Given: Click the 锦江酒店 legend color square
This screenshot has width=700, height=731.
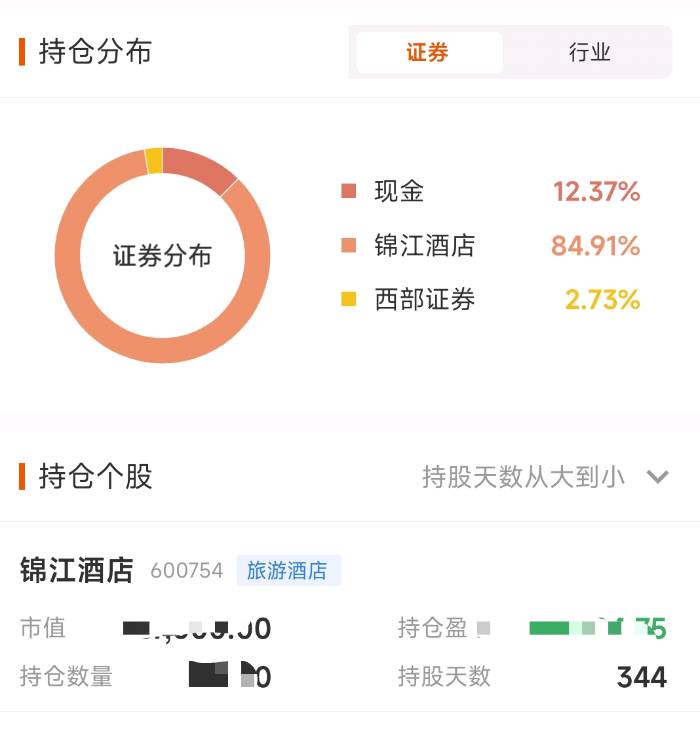Looking at the screenshot, I should point(349,246).
